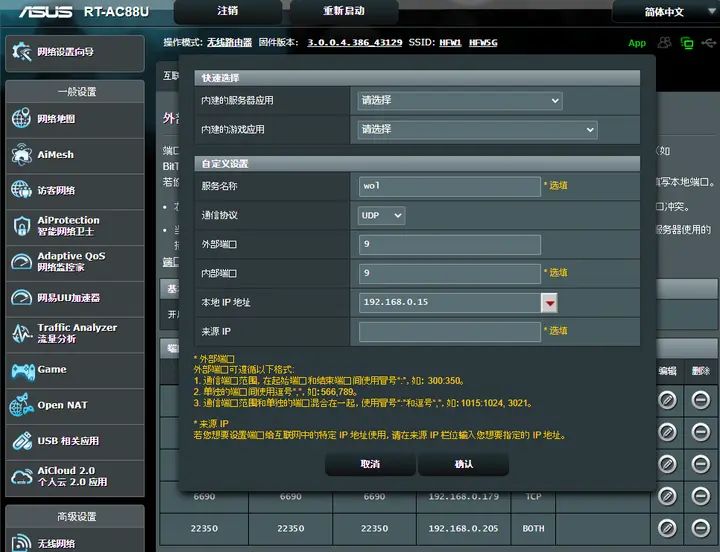Open the Simplified Chinese language dropdown
Image resolution: width=720 pixels, height=552 pixels.
click(665, 11)
